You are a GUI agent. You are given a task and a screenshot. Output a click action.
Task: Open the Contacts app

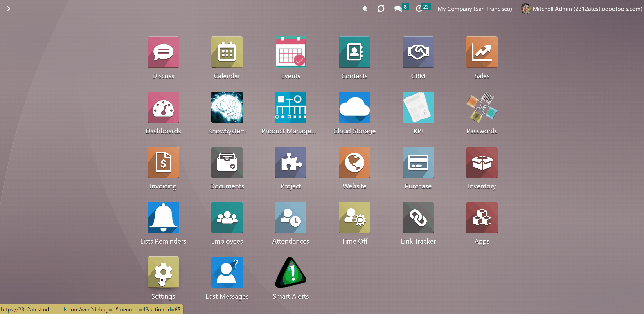[x=354, y=52]
